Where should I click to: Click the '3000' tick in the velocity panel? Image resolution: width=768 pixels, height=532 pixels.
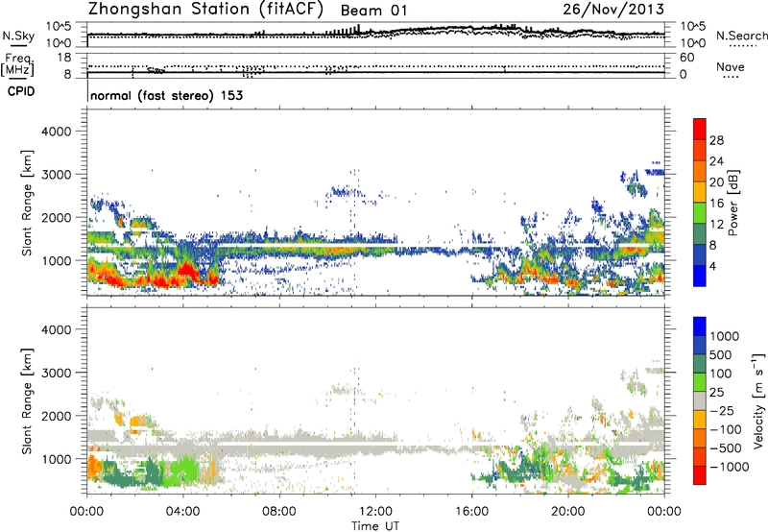point(57,373)
